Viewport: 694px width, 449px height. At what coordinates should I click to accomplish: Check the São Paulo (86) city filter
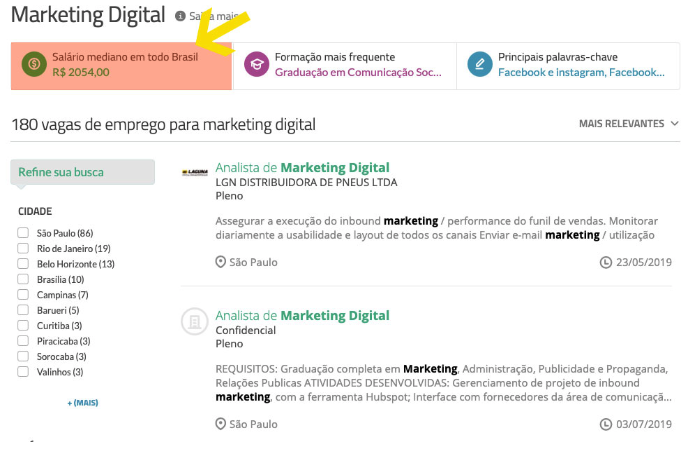tap(23, 233)
